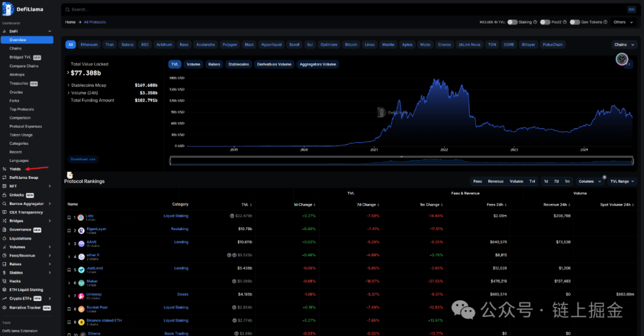The height and width of the screenshot is (336, 644).
Task: Click the Home breadcrumb link
Action: point(70,22)
